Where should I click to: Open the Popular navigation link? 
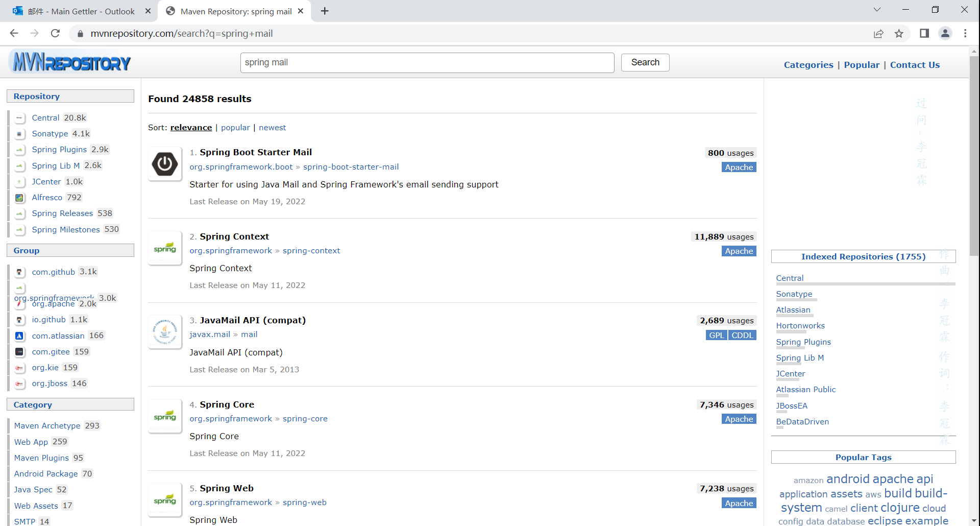(862, 65)
